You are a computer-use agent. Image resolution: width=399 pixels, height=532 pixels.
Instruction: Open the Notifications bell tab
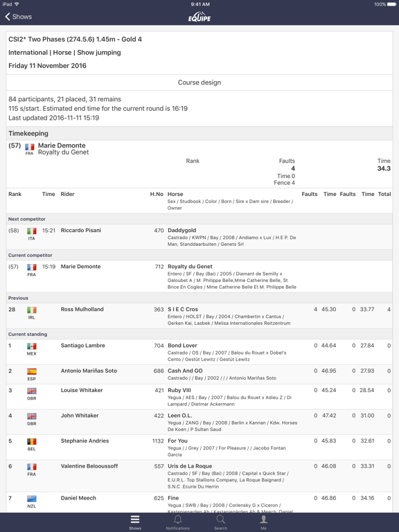[x=178, y=522]
